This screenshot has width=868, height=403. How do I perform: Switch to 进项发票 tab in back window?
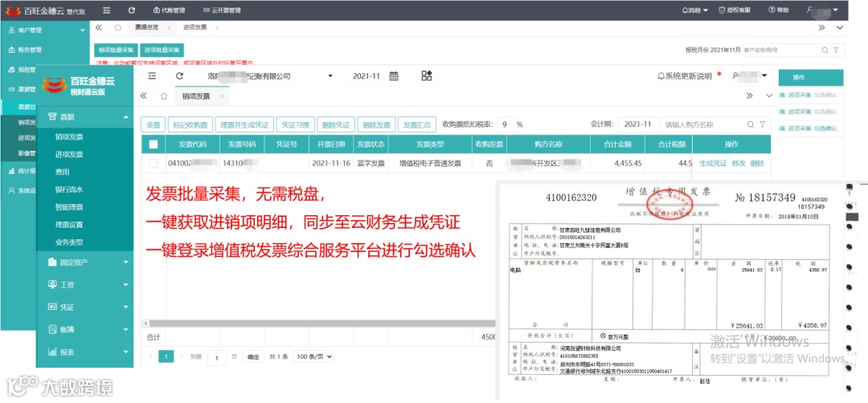point(194,27)
